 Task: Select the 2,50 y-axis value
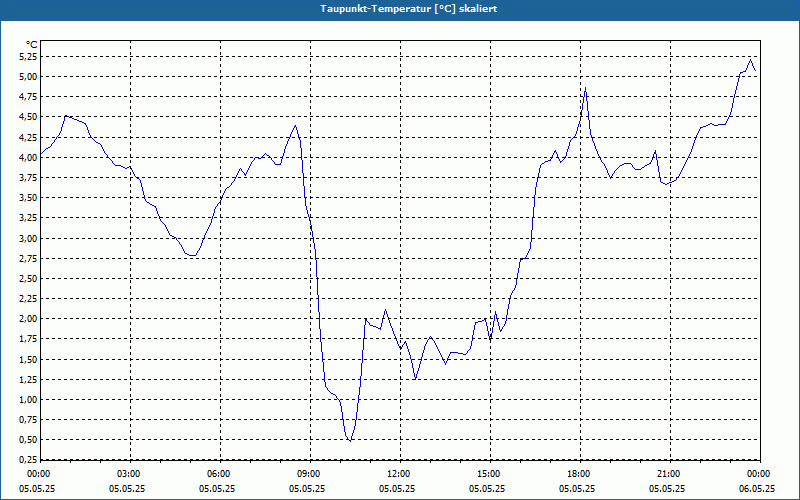tap(27, 279)
